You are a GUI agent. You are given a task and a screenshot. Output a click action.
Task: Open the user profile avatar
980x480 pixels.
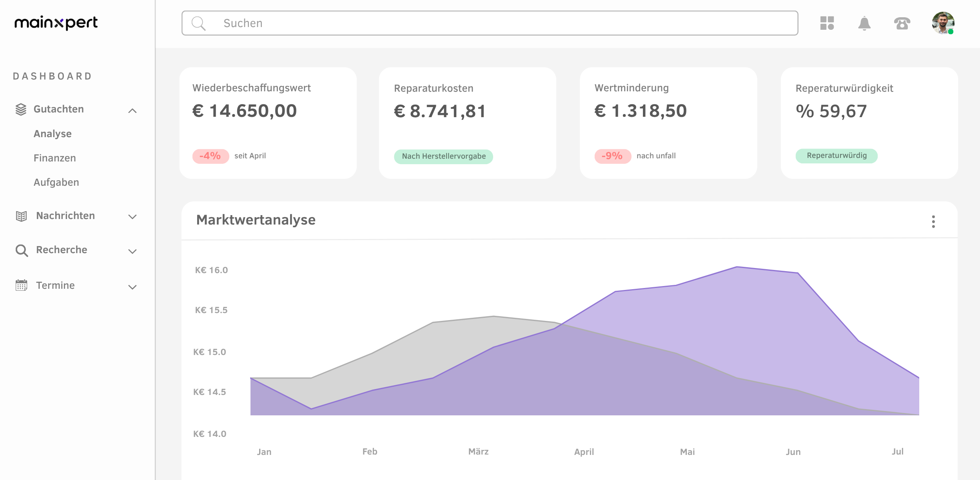point(943,23)
